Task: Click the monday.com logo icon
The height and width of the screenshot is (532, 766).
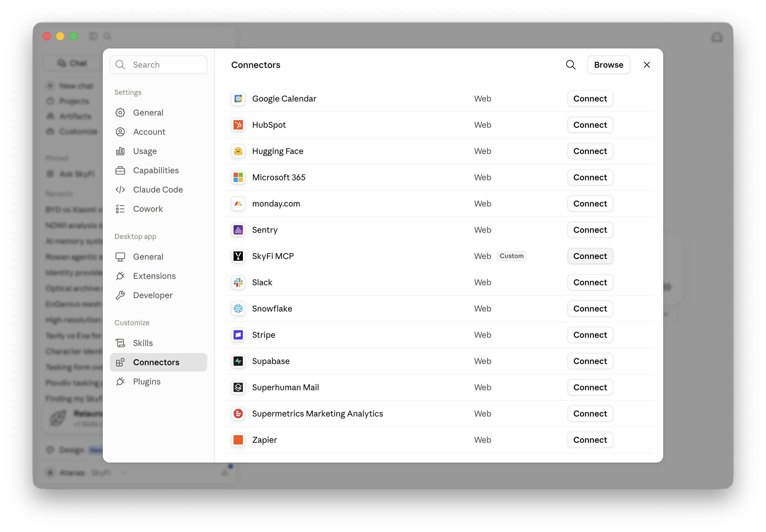Action: pyautogui.click(x=238, y=204)
